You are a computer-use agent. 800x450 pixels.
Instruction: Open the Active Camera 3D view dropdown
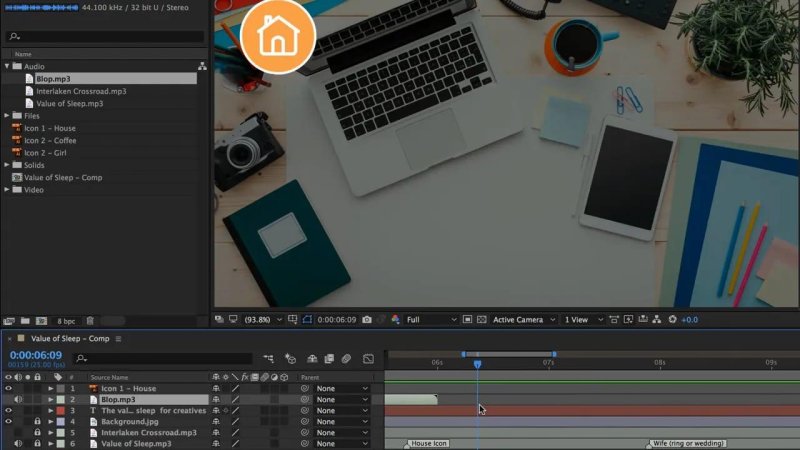pos(523,319)
